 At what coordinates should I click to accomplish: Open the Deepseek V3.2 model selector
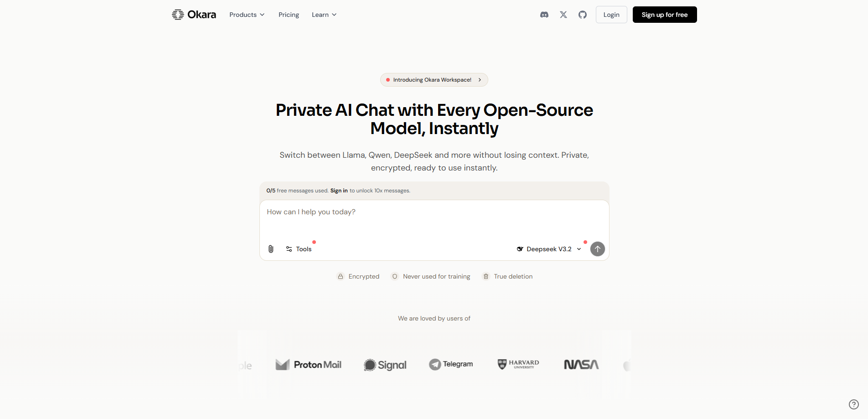tap(549, 249)
